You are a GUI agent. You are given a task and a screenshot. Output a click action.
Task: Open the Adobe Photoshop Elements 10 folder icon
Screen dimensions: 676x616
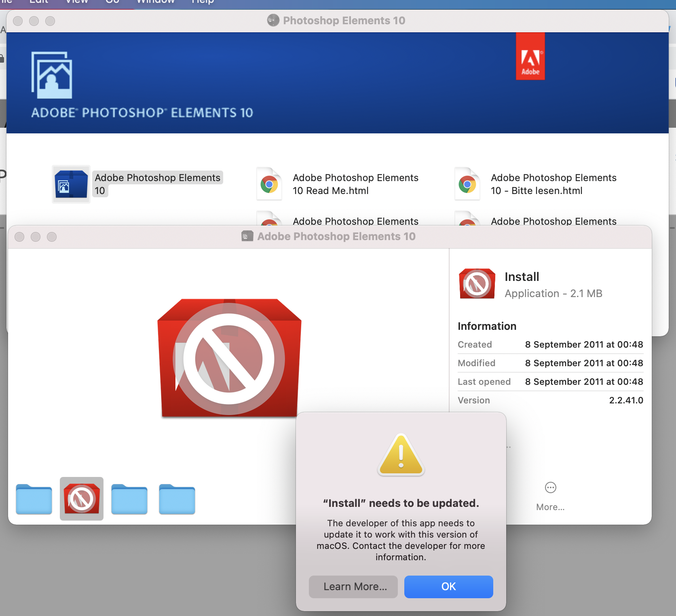coord(71,184)
